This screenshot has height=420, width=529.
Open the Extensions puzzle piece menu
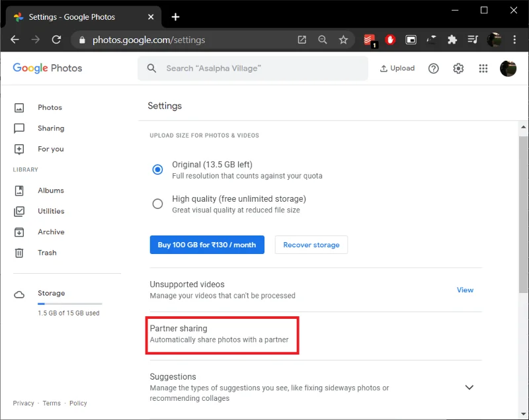[452, 40]
